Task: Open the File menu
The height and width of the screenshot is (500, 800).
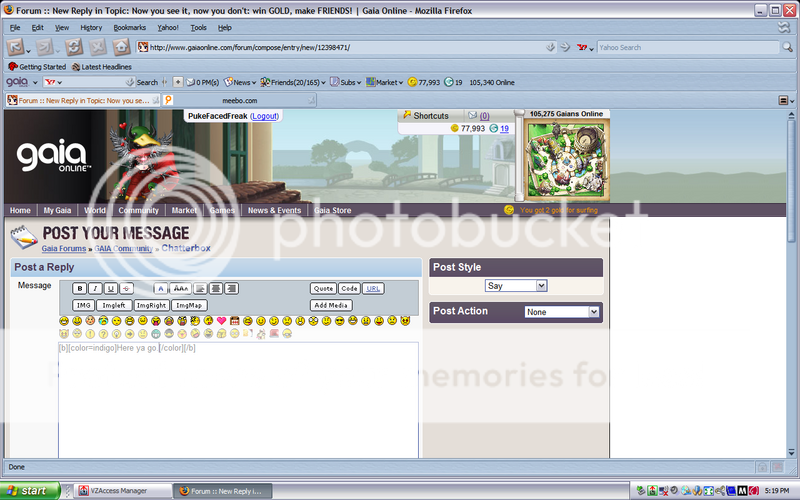Action: [15, 28]
